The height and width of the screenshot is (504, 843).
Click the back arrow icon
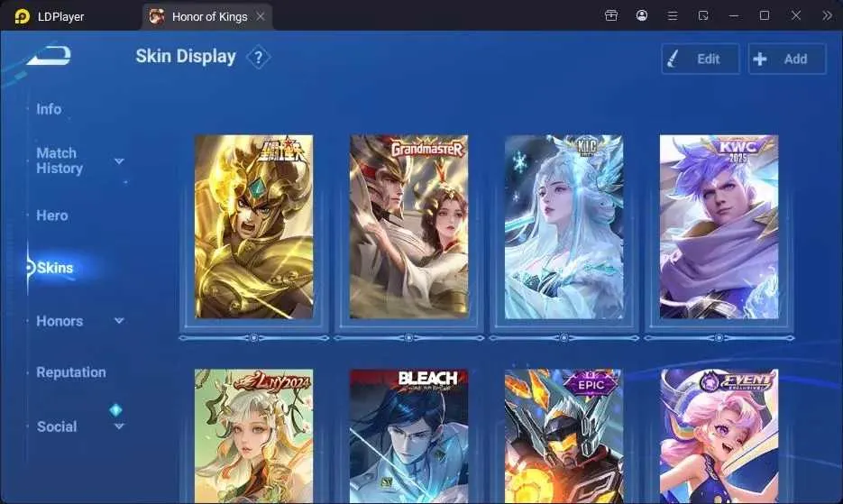[x=50, y=56]
